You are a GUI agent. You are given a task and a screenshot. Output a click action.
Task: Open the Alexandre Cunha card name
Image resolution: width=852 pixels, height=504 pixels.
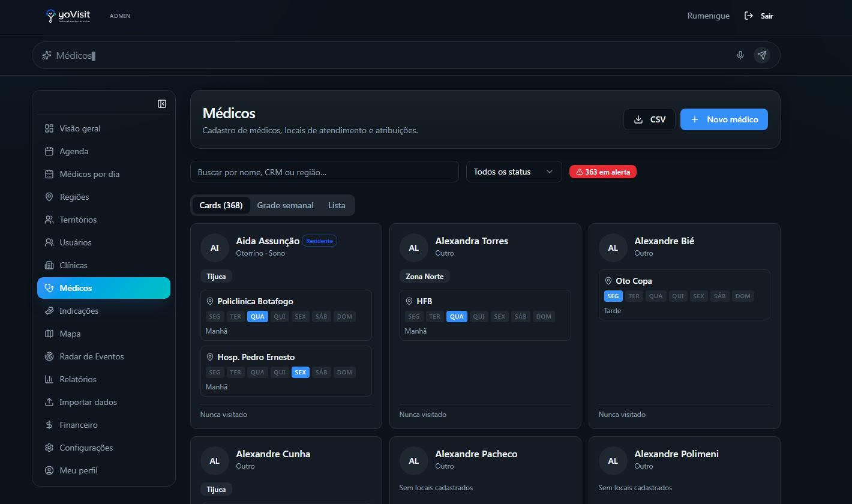pos(273,454)
